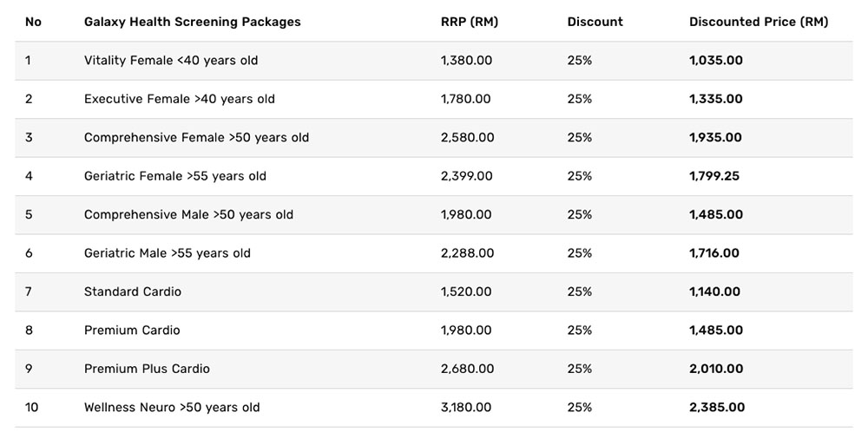Click the Discounted Price (RM) header
Screen dimensions: 868x445
point(759,23)
